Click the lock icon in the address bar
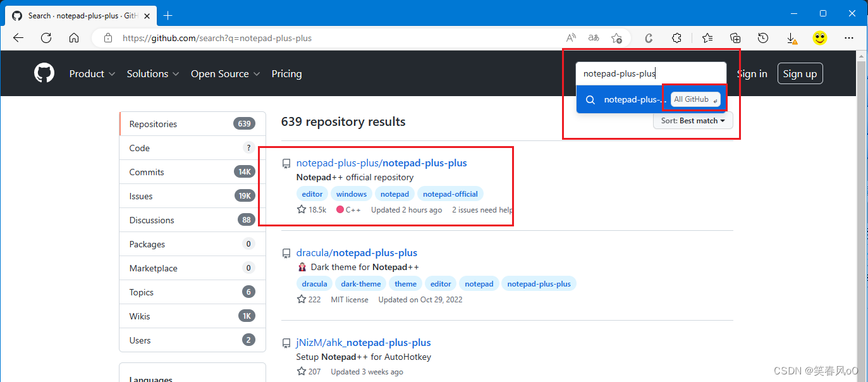This screenshot has width=868, height=382. click(x=108, y=38)
